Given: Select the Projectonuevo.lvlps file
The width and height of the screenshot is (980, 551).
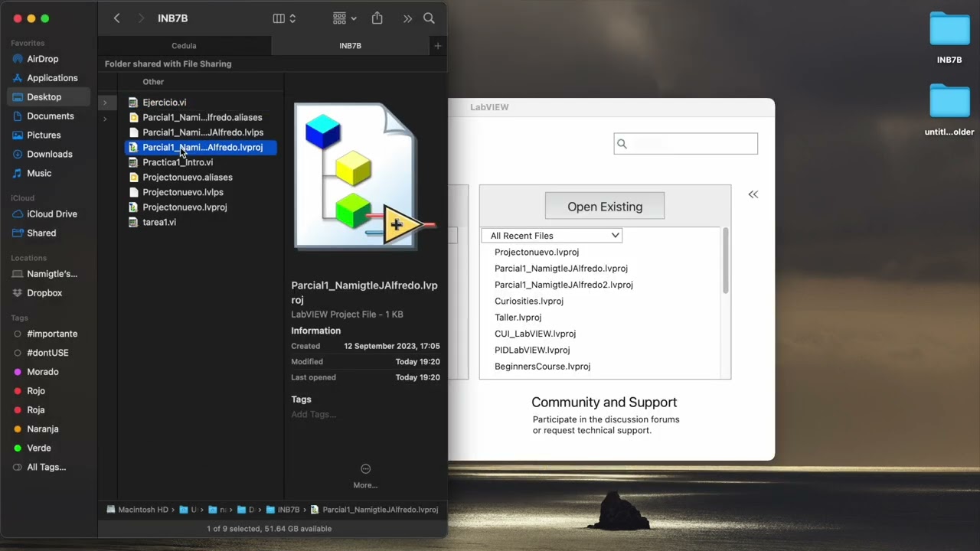Looking at the screenshot, I should tap(183, 192).
